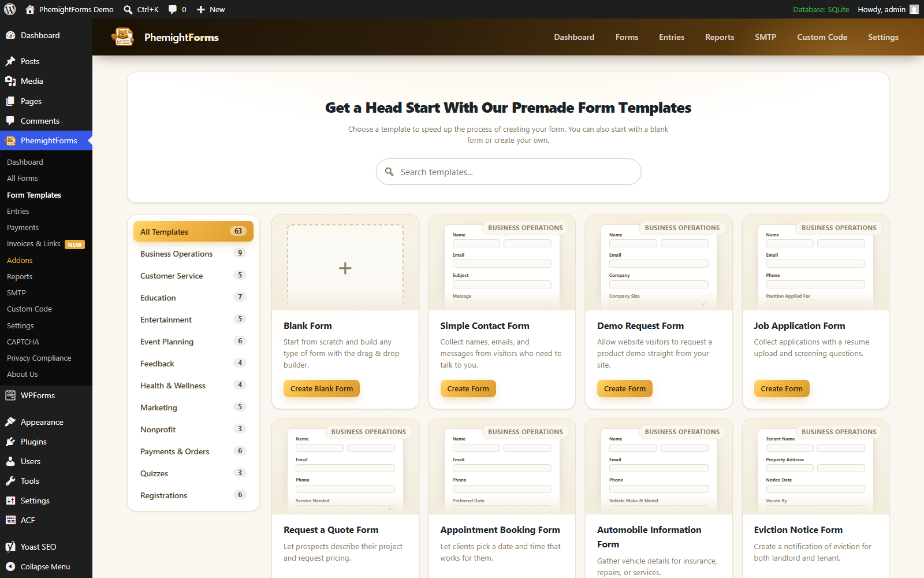This screenshot has width=924, height=578.
Task: Create form from Demo Request Form
Action: click(625, 388)
